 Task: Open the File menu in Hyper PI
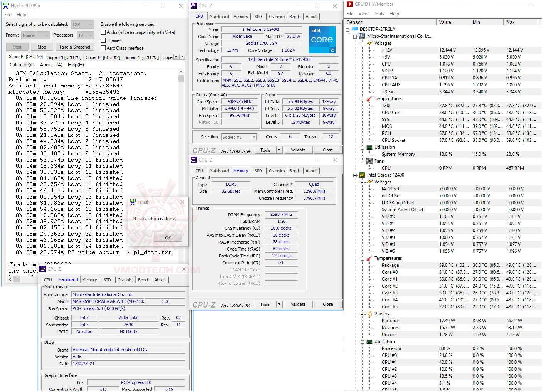[x=8, y=15]
